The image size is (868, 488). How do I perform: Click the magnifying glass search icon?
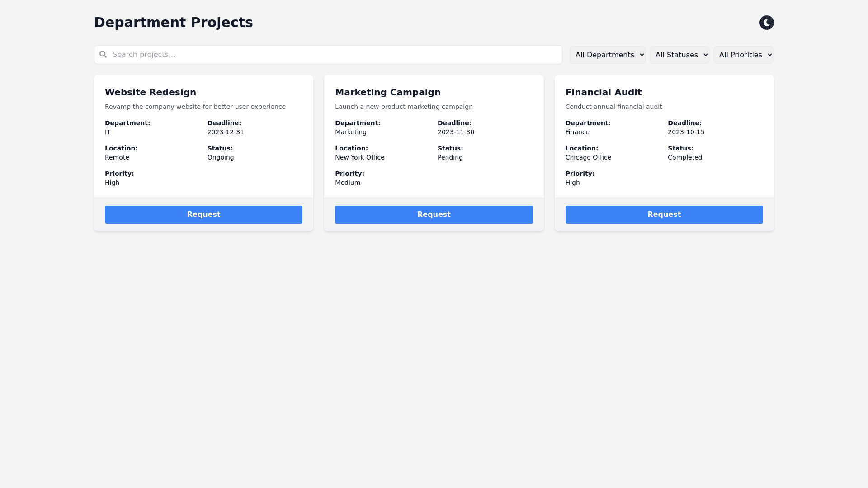103,54
